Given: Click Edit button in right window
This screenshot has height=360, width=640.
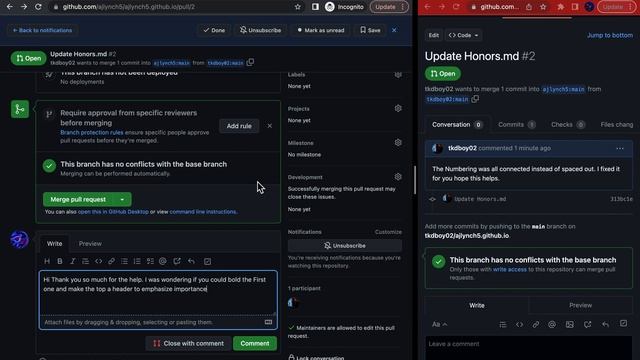Looking at the screenshot, I should point(433,35).
